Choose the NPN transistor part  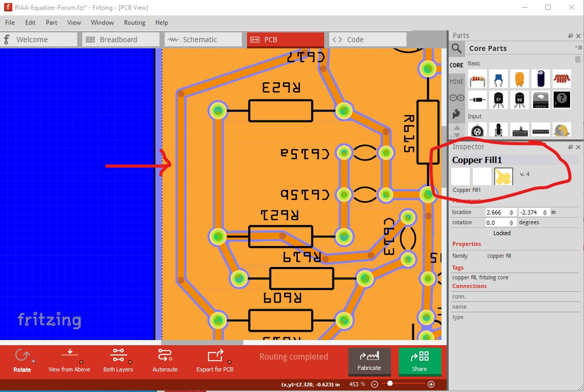519,100
